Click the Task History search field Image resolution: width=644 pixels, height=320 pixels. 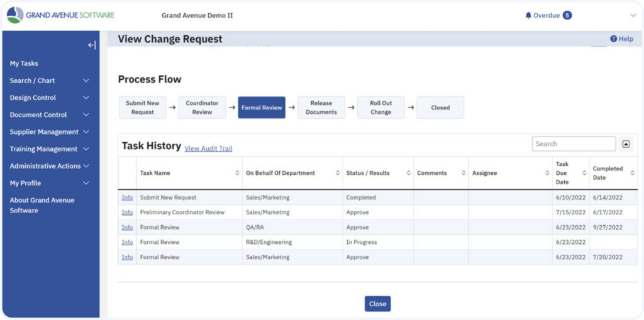pyautogui.click(x=573, y=144)
